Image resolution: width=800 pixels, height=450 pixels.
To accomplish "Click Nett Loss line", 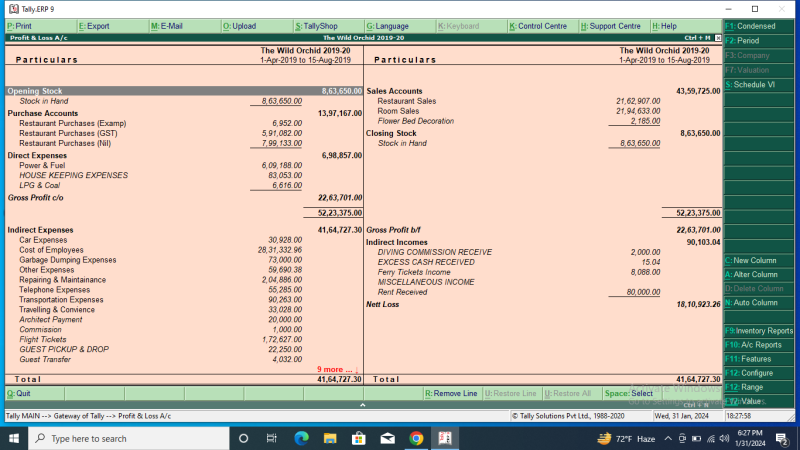I will [x=383, y=304].
